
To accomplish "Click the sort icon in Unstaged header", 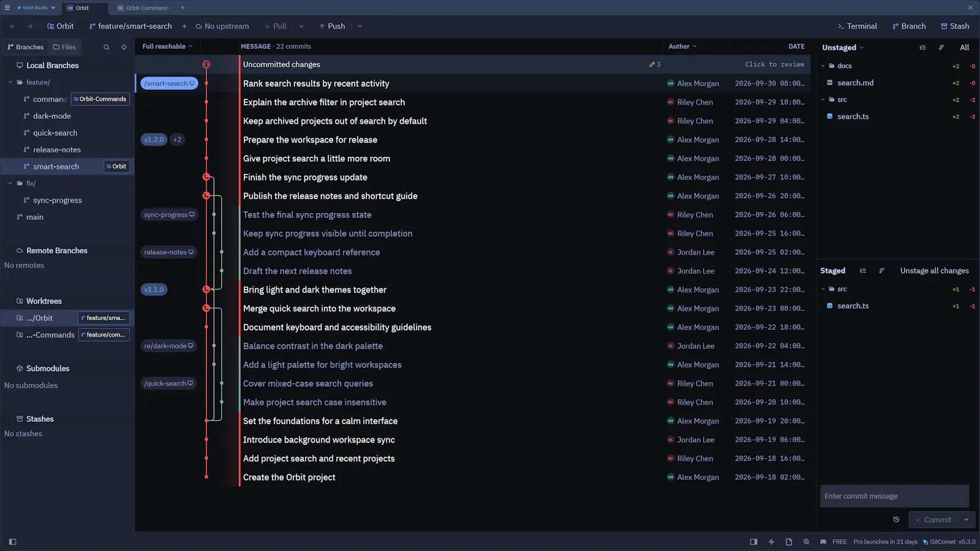I will pos(941,48).
